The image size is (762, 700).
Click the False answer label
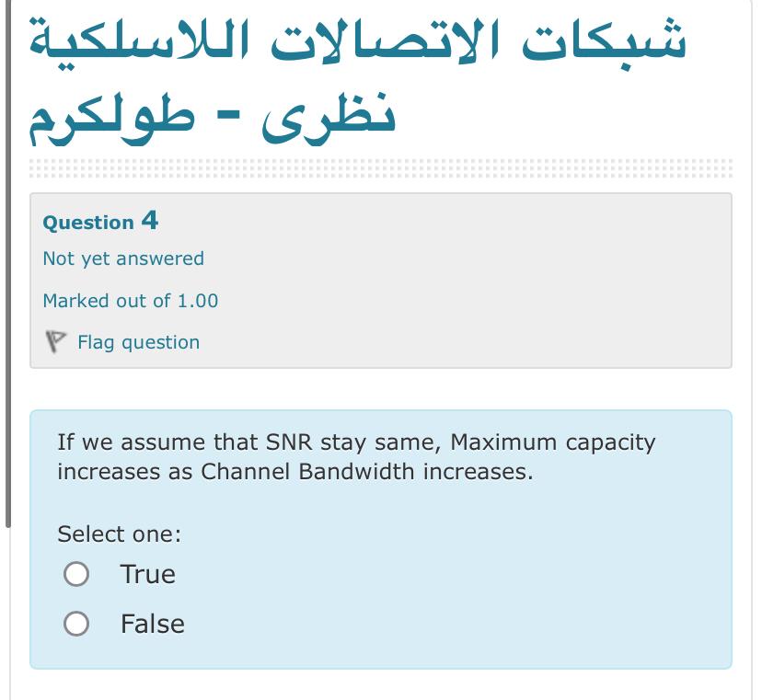pos(152,624)
